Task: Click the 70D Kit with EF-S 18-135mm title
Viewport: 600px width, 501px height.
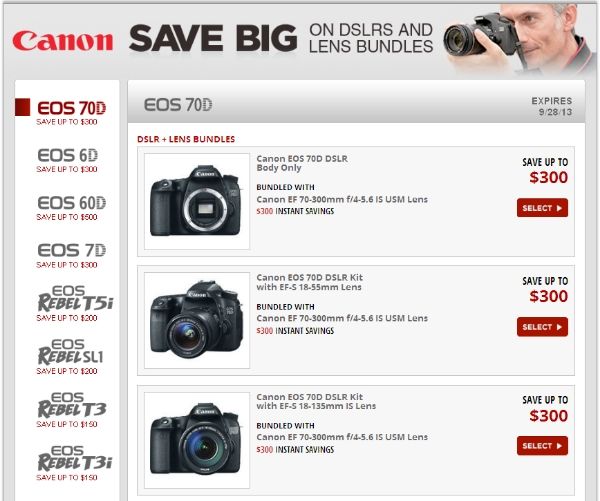Action: (316, 401)
